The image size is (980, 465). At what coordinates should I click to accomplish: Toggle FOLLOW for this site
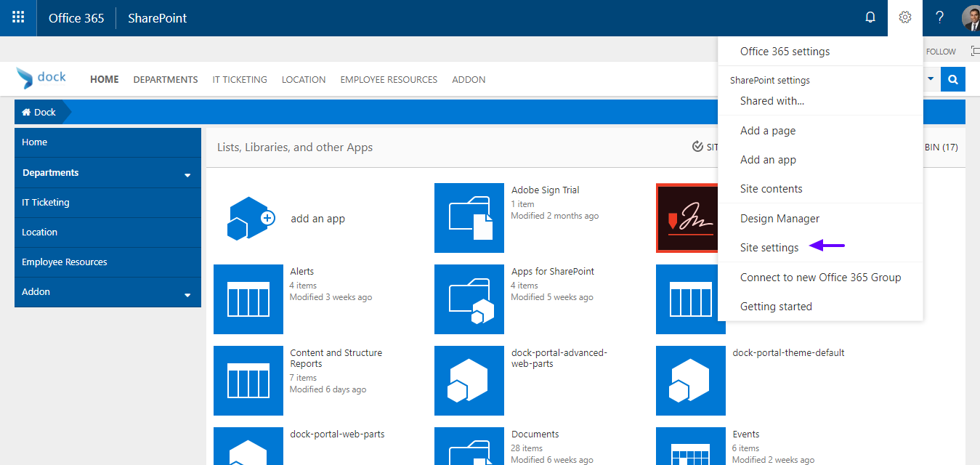click(x=940, y=51)
